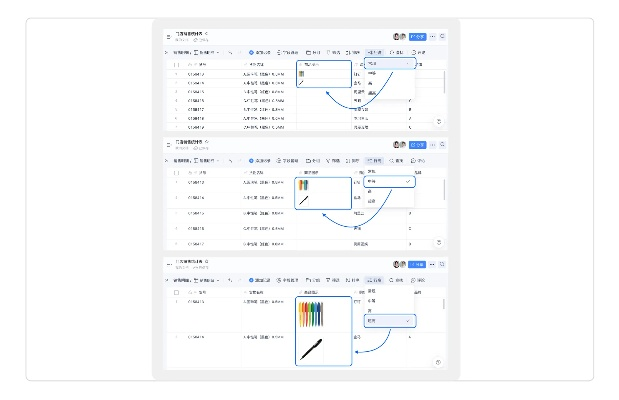Open the more options ellipsis in top table
Viewport: 619px width, 400px height.
coord(433,35)
